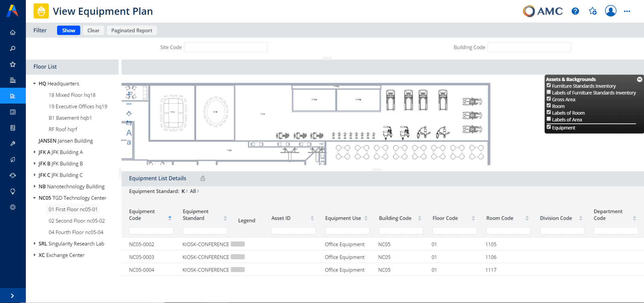Open the Paginated Report button
The height and width of the screenshot is (303, 644).
tap(132, 30)
